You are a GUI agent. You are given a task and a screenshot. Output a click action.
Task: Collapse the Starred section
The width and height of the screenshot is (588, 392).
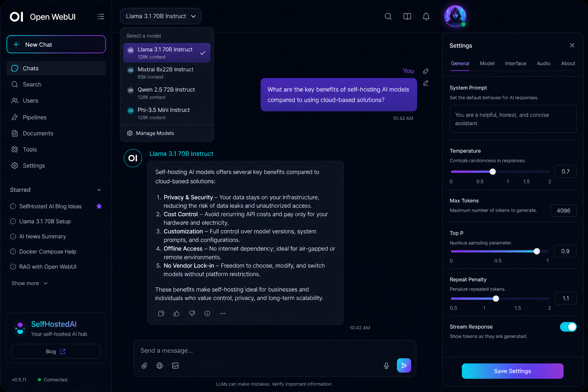(x=99, y=190)
